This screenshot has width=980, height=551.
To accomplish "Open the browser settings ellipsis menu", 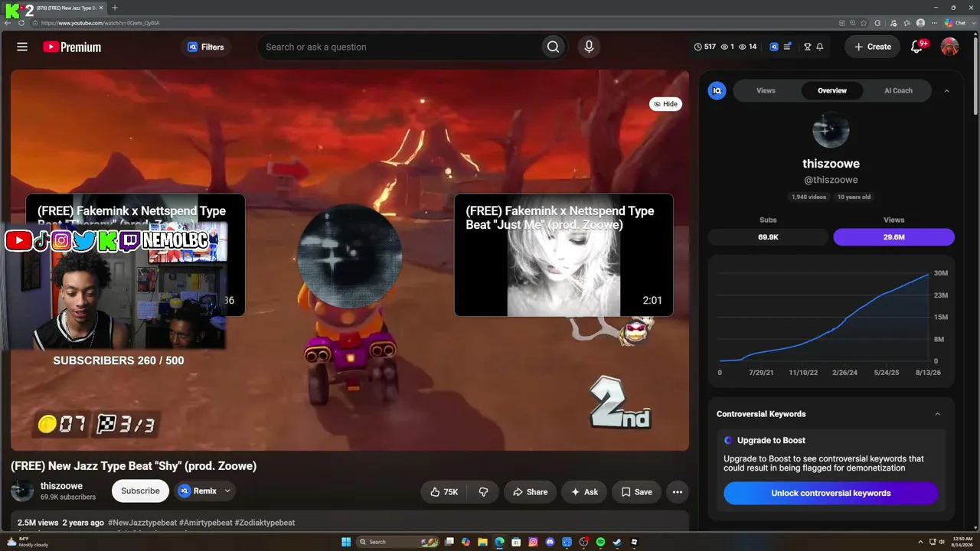I will [x=936, y=23].
